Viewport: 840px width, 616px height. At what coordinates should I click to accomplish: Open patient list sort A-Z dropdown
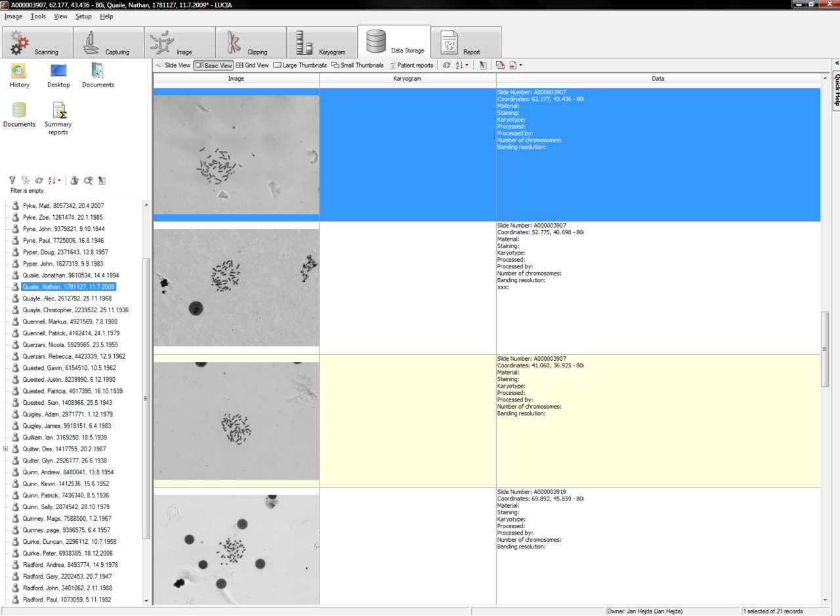point(54,180)
